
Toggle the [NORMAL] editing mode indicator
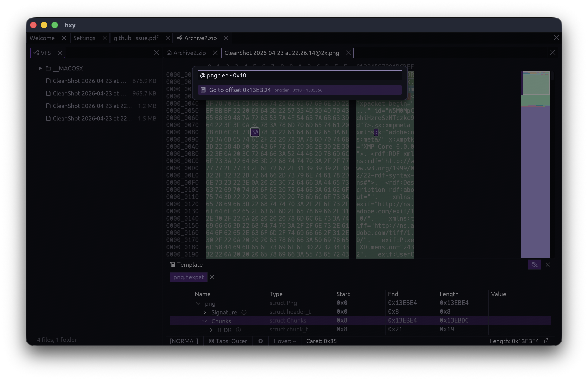coord(184,341)
